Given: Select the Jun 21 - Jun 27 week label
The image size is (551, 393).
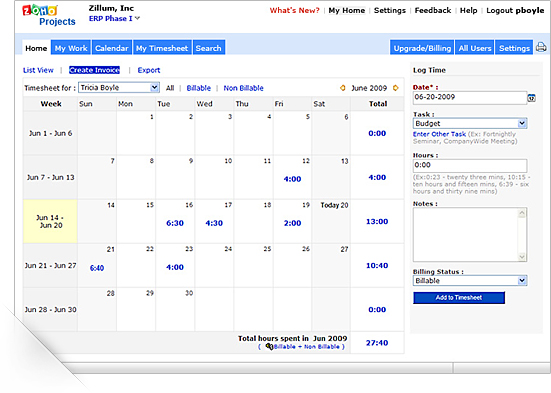Looking at the screenshot, I should tap(50, 265).
